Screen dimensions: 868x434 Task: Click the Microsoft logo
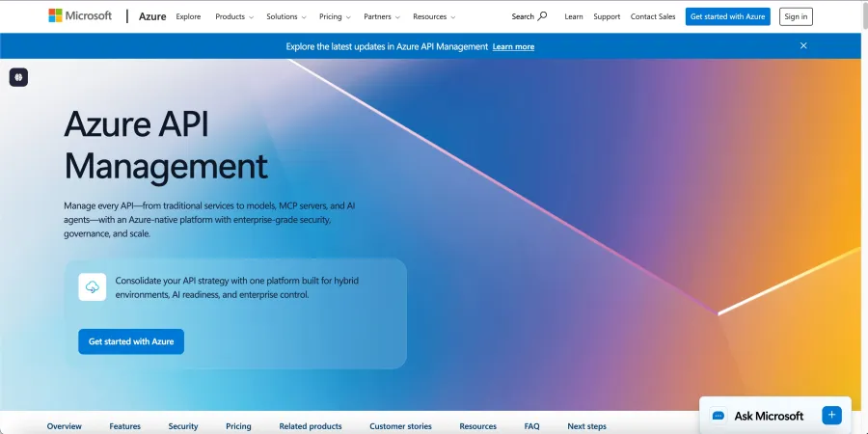point(80,16)
